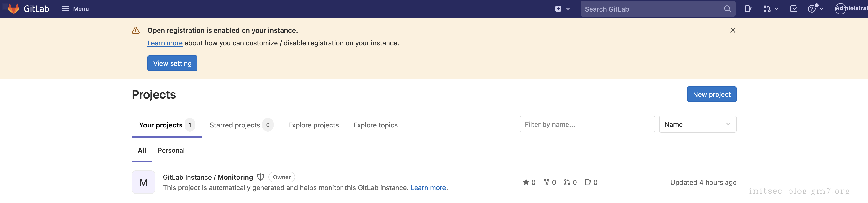Screen dimensions: 868x203
Task: Click the New project button
Action: (711, 94)
